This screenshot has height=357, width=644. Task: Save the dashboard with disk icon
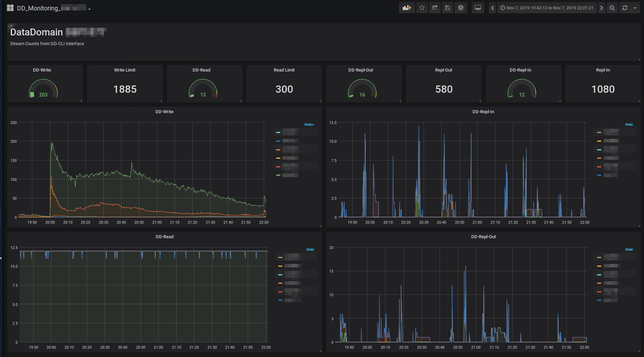[x=448, y=8]
